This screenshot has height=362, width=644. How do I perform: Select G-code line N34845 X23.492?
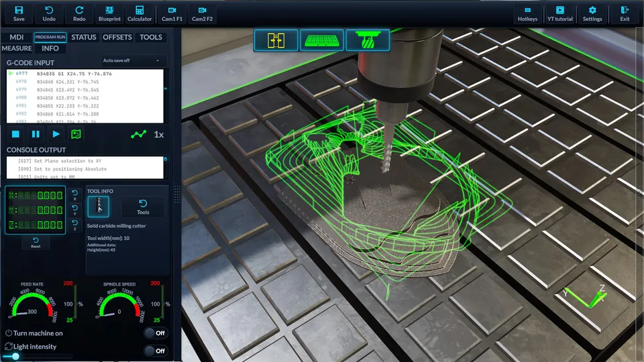[x=85, y=90]
